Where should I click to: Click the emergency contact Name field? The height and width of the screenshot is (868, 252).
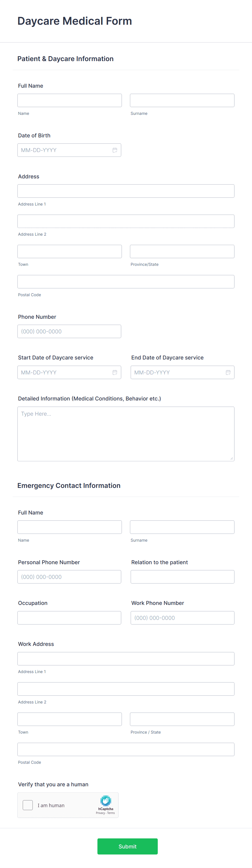(x=70, y=527)
